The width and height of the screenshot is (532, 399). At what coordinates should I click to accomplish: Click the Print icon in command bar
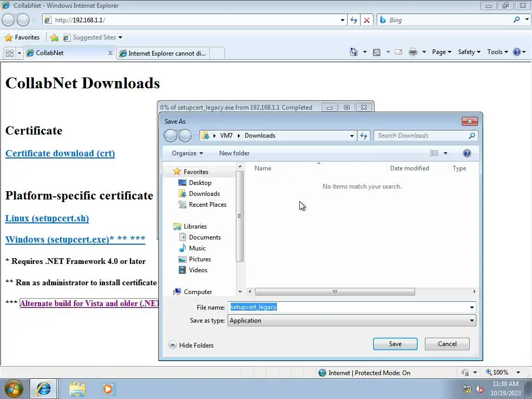413,52
